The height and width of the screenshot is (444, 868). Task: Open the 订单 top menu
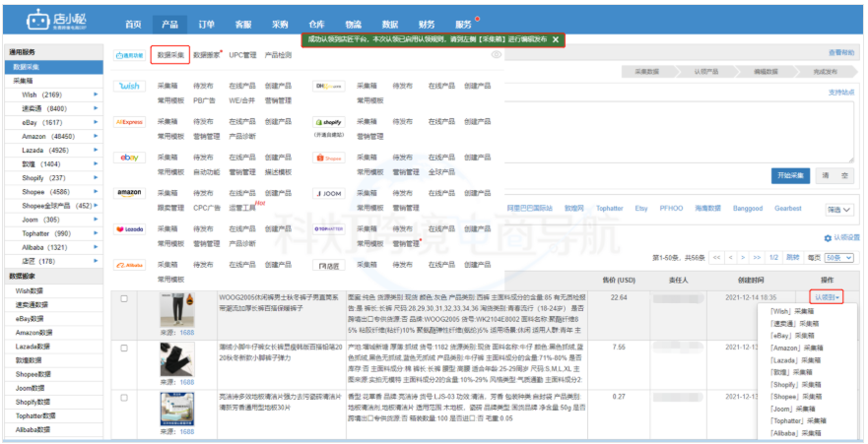[207, 25]
